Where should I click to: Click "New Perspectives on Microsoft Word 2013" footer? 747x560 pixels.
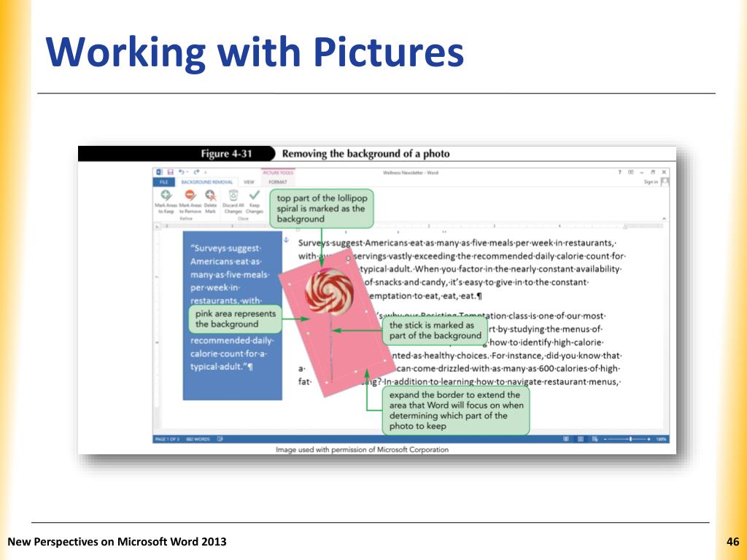(x=117, y=542)
